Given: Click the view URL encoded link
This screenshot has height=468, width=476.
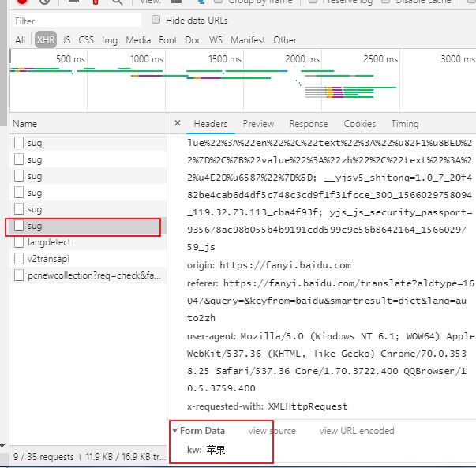Looking at the screenshot, I should point(357,431).
